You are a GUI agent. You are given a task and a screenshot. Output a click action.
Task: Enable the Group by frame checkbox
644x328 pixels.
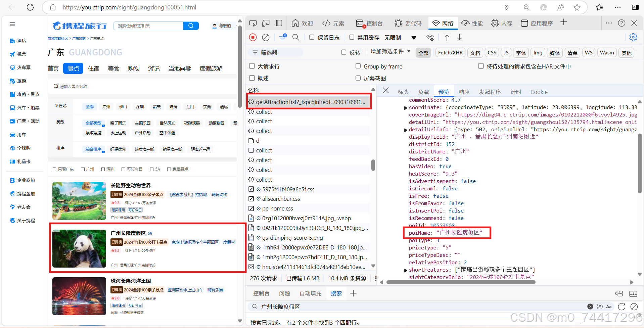(358, 66)
